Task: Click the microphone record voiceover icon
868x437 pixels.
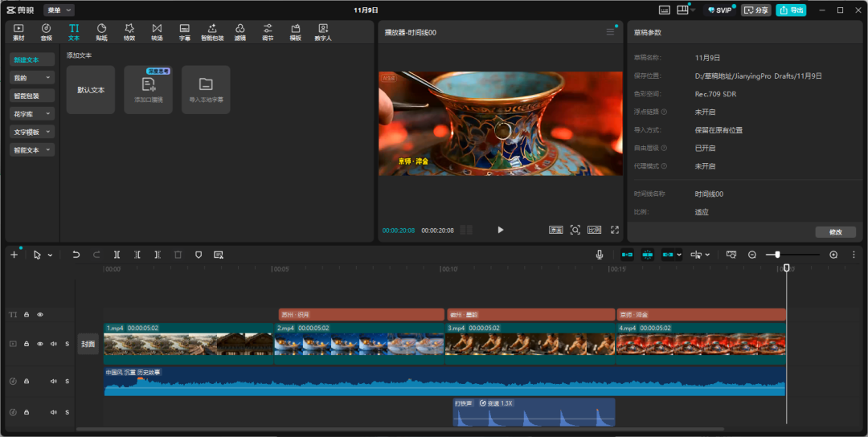Action: tap(600, 255)
